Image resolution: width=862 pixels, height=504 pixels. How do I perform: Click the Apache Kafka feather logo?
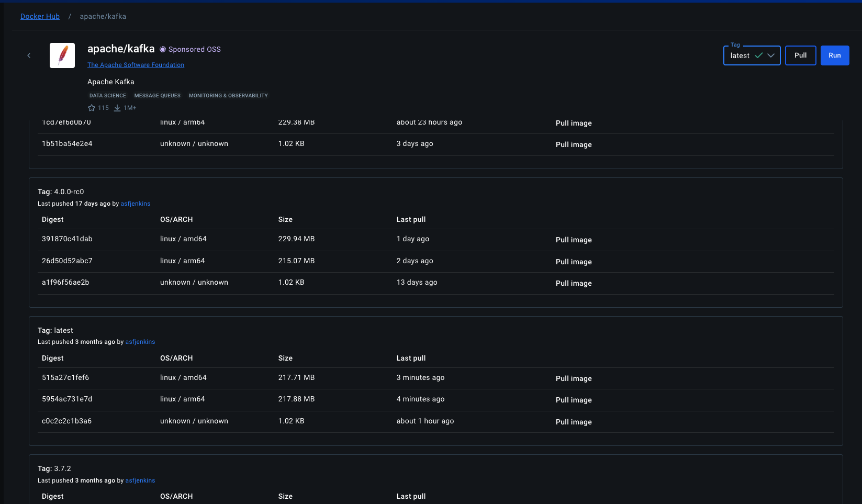coord(62,55)
